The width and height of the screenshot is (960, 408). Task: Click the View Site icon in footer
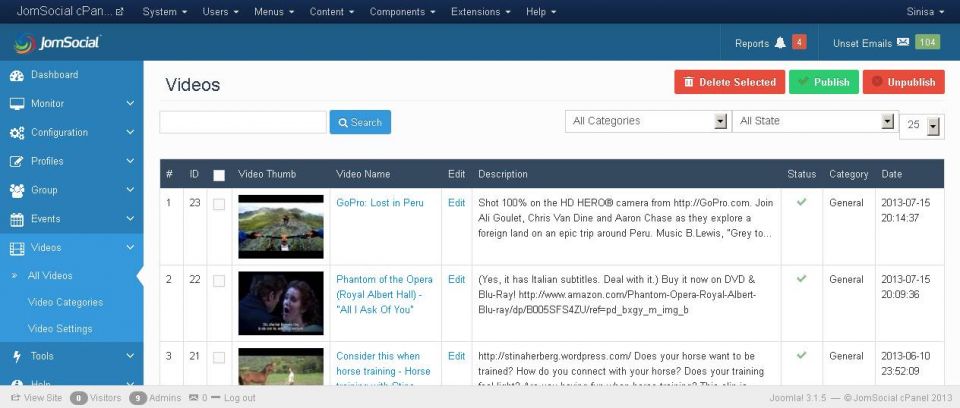click(15, 398)
